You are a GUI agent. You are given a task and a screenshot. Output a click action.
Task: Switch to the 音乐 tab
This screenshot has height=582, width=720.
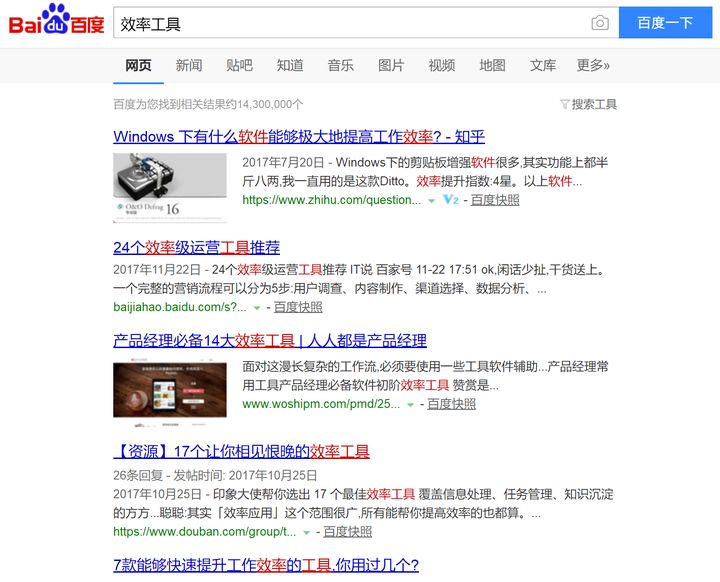340,65
